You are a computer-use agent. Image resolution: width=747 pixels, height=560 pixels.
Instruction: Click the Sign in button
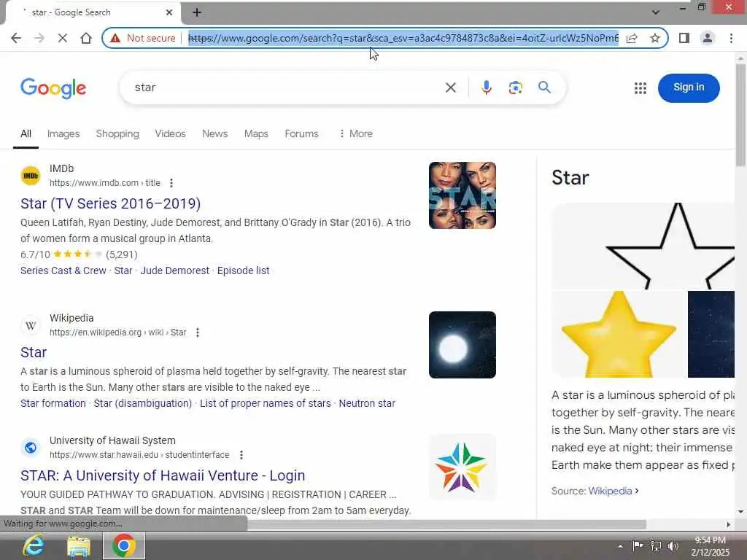(x=689, y=87)
